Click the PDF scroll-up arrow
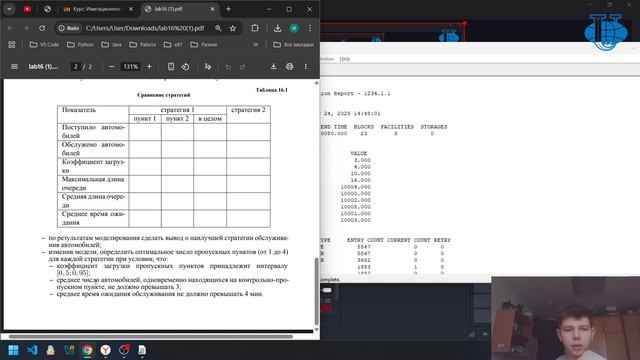This screenshot has height=360, width=640. pos(316,83)
